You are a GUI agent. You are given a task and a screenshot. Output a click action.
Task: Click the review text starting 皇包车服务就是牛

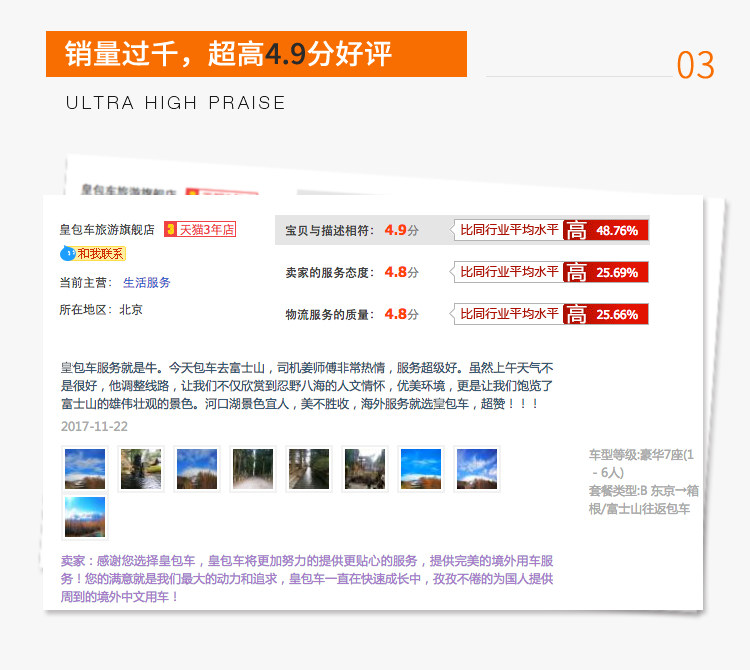(307, 385)
